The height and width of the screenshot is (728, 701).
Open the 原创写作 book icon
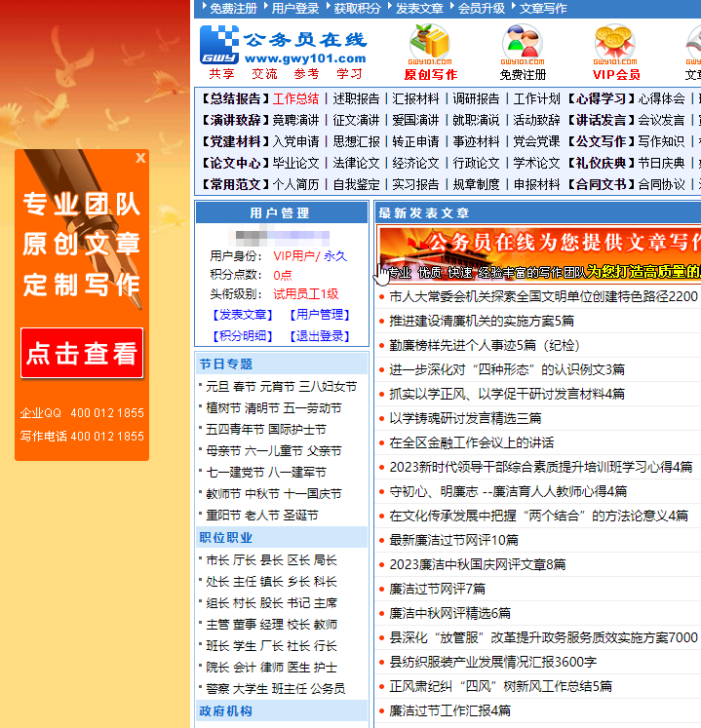pos(430,44)
